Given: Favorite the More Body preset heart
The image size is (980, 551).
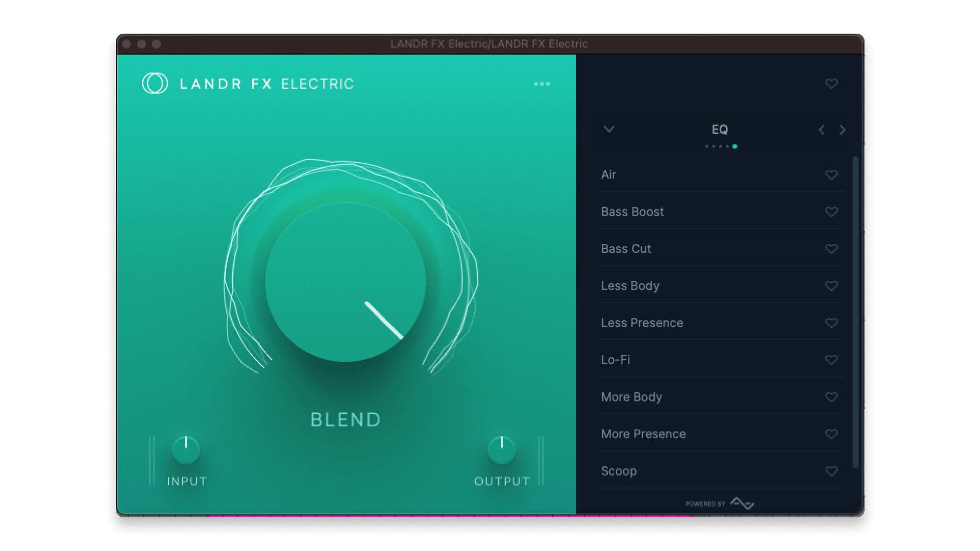Looking at the screenshot, I should (x=831, y=397).
